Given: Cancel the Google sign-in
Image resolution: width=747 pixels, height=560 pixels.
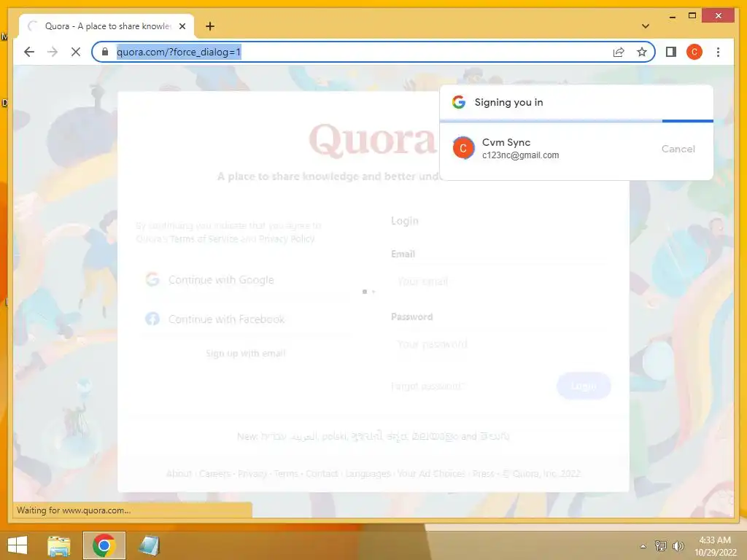Looking at the screenshot, I should point(678,149).
